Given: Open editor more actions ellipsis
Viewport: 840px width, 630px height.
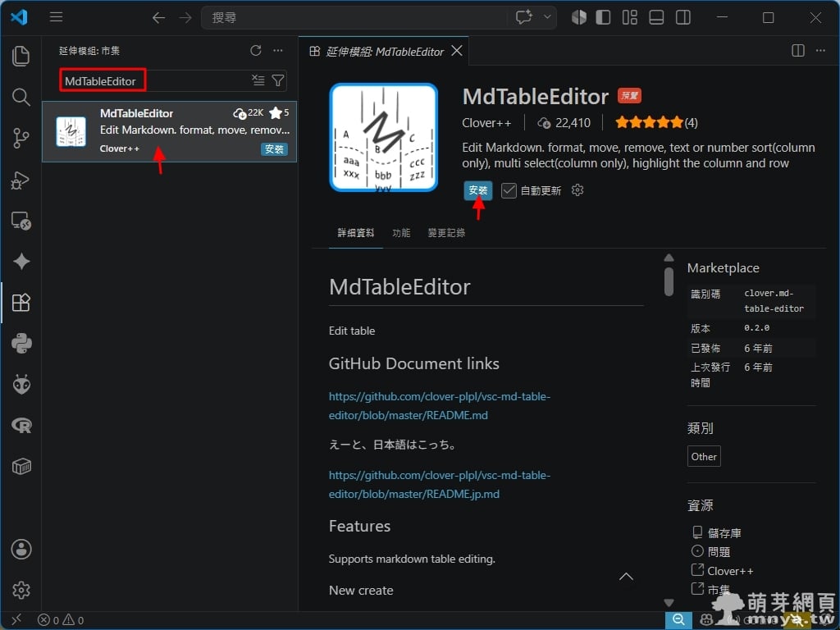Looking at the screenshot, I should click(820, 50).
